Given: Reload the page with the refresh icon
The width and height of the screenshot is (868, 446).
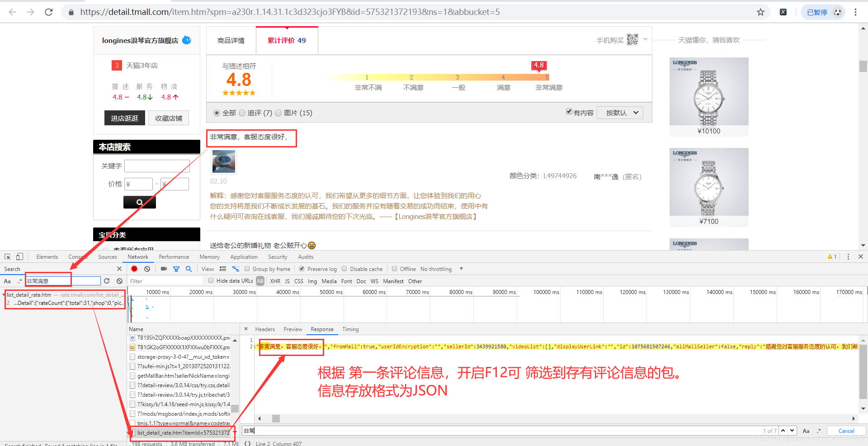Looking at the screenshot, I should pyautogui.click(x=49, y=12).
